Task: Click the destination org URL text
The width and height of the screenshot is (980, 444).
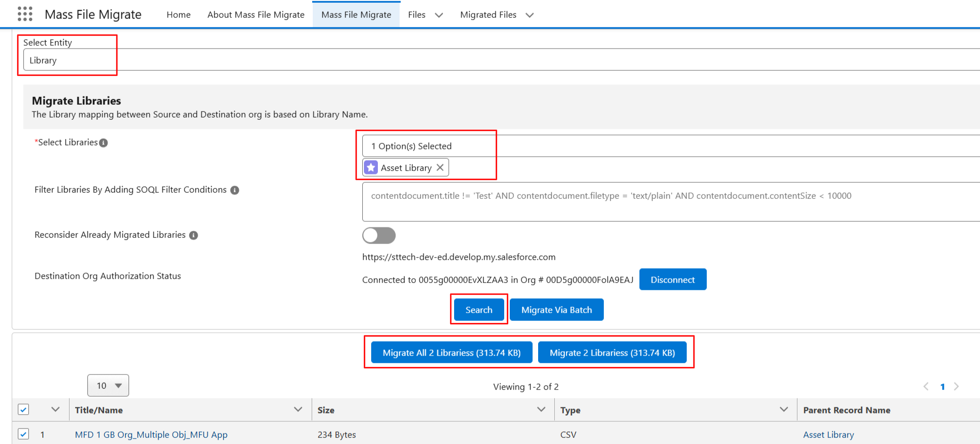Action: pyautogui.click(x=459, y=257)
